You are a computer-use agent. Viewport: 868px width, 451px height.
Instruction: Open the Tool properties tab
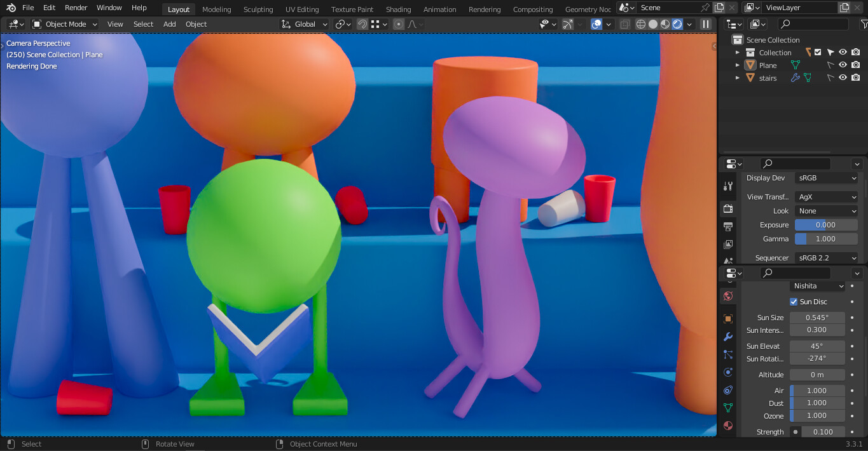pos(728,186)
